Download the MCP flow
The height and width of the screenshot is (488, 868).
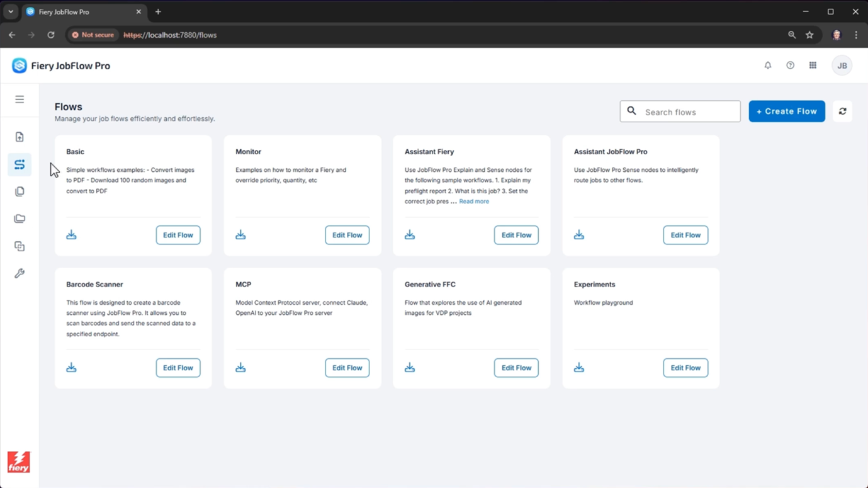tap(240, 368)
